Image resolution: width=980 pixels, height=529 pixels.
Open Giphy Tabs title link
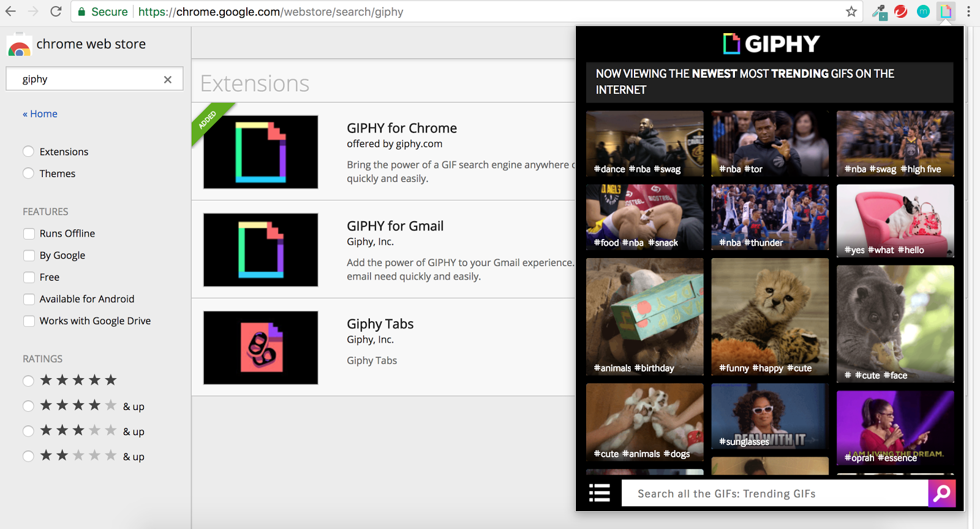point(380,324)
